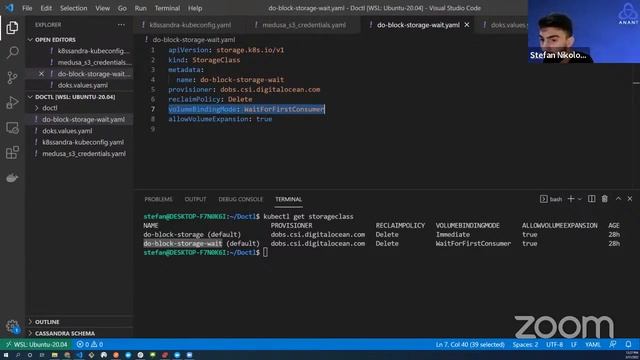Expand the Outline section
Screen dimensions: 640x360
click(80, 322)
